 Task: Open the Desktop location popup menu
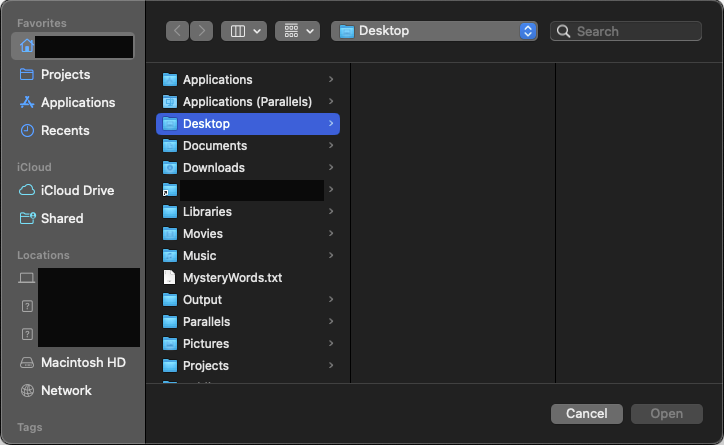435,31
